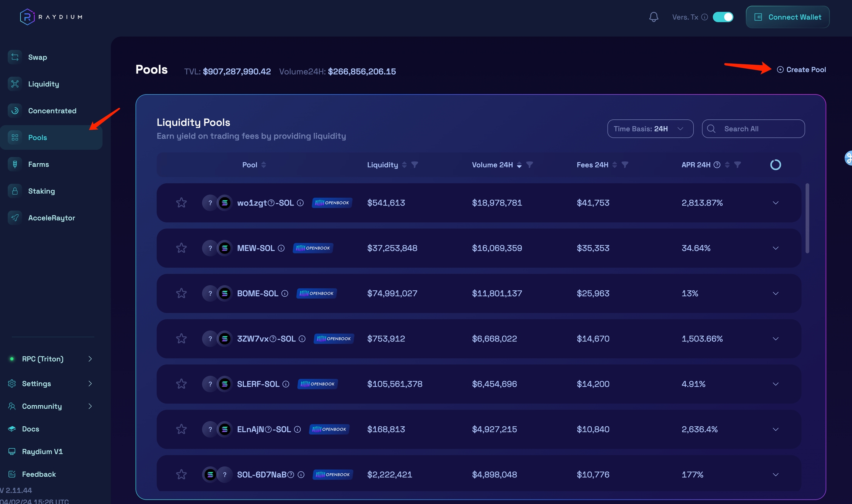Click the notification bell icon
This screenshot has width=852, height=504.
pos(653,17)
